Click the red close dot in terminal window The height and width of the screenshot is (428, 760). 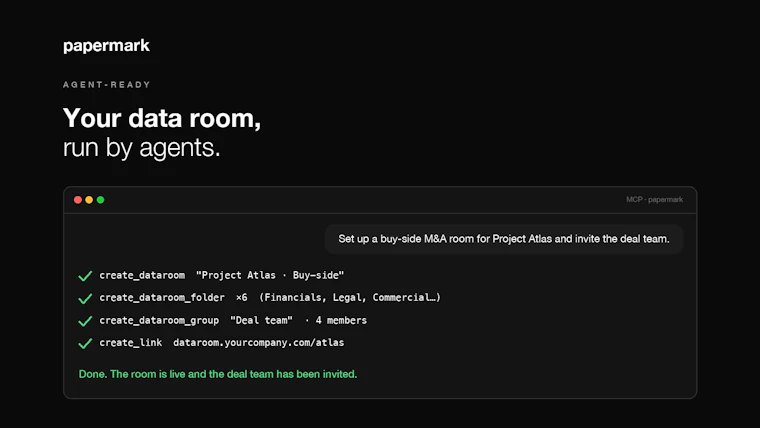pyautogui.click(x=78, y=200)
